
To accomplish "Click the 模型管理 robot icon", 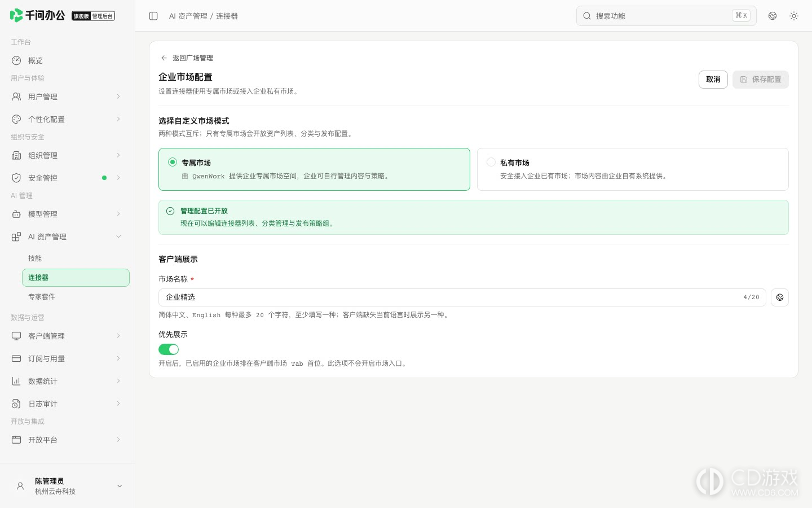I will [16, 214].
